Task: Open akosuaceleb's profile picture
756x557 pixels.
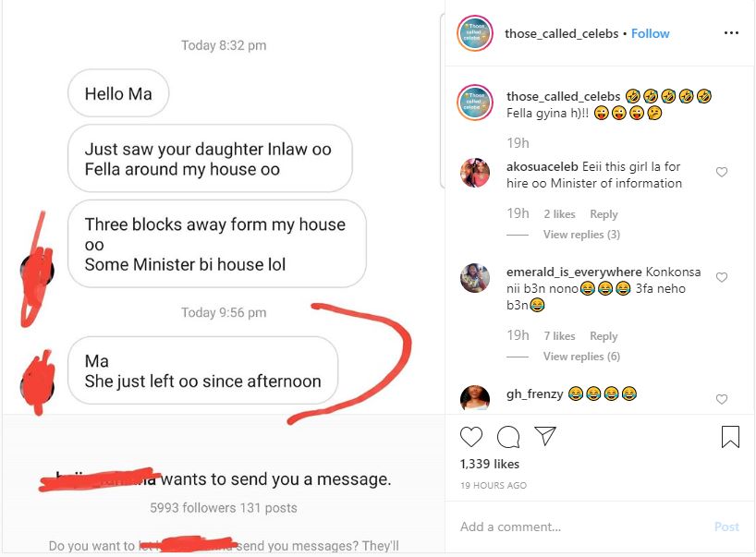Action: [x=475, y=173]
